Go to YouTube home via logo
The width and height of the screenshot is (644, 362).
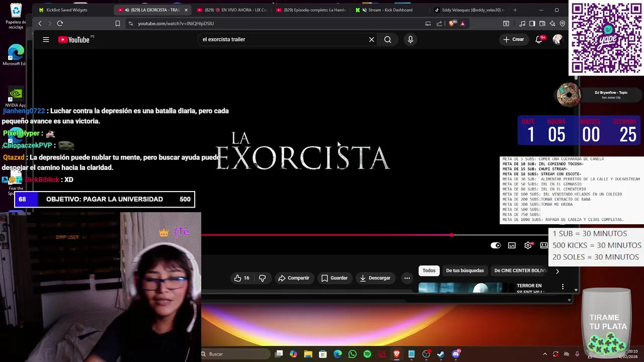click(x=73, y=40)
